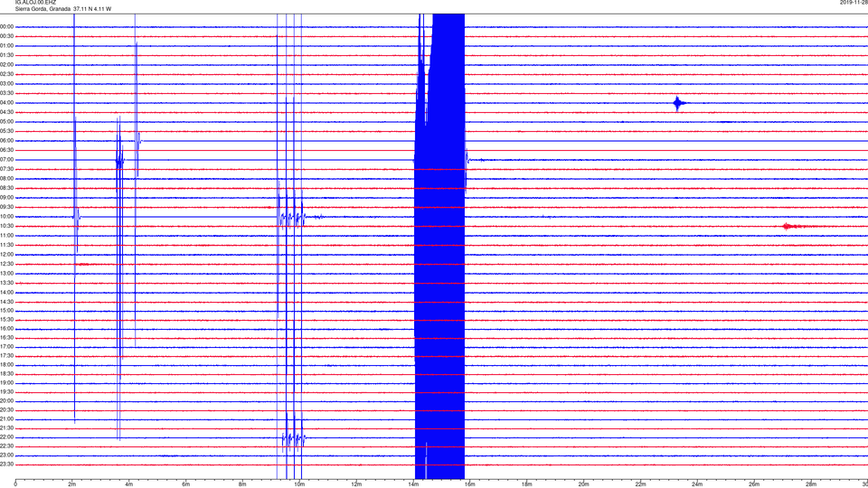
Task: Select the 10:00 trace label
Action: pos(6,216)
